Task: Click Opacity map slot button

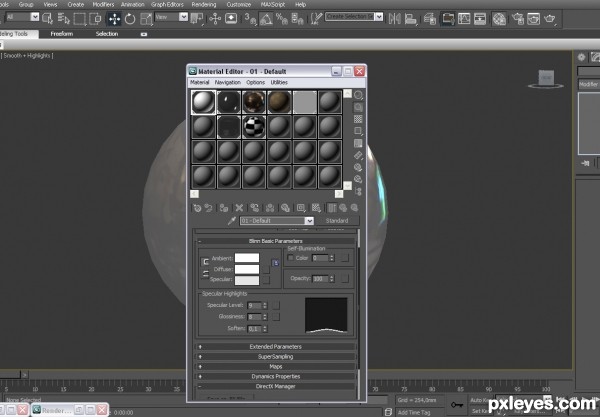Action: 345,279
